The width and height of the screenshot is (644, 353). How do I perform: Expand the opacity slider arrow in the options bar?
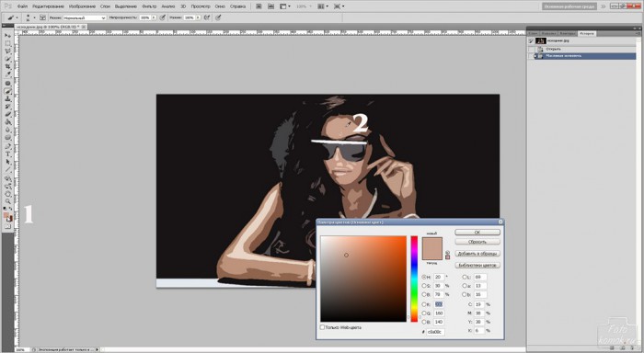tap(154, 17)
